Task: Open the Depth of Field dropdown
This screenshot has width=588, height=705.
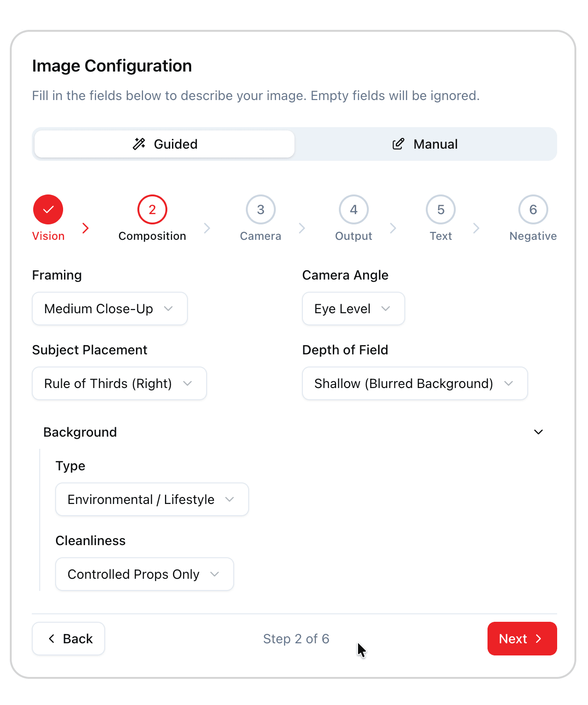Action: (415, 383)
